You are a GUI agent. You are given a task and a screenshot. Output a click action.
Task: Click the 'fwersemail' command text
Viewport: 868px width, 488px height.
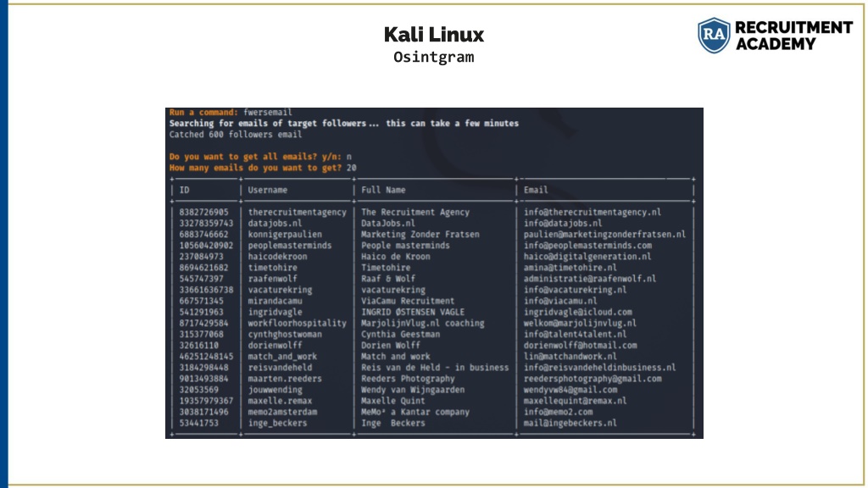267,113
